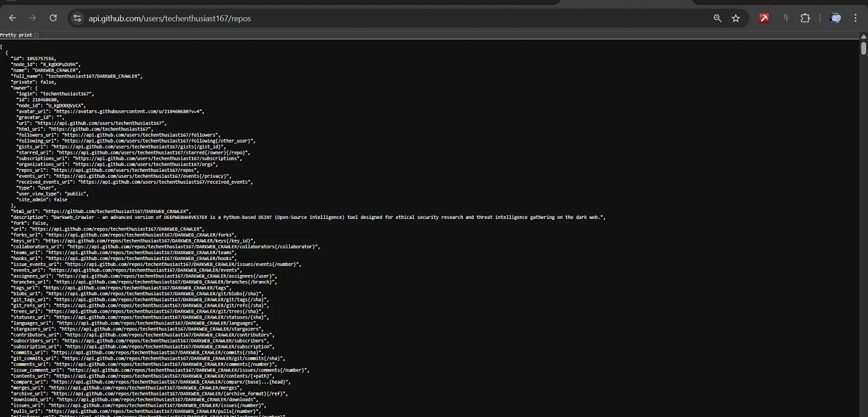This screenshot has width=868, height=417.
Task: Click the gists_url line
Action: point(122,147)
